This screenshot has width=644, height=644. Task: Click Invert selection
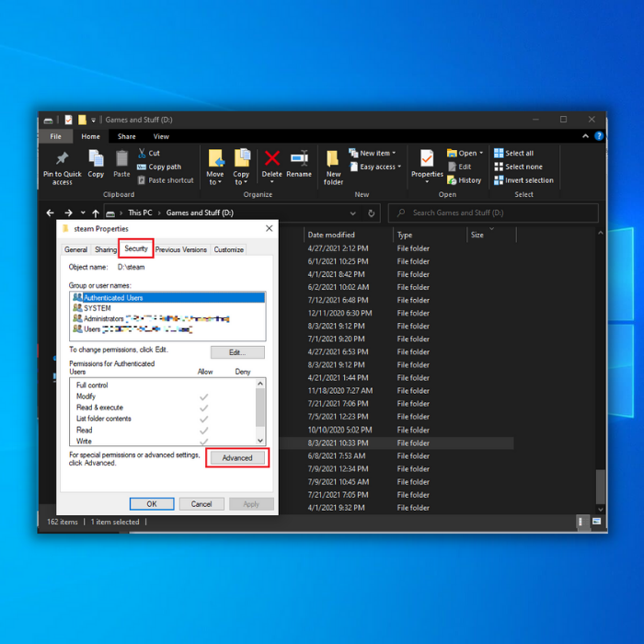(523, 180)
